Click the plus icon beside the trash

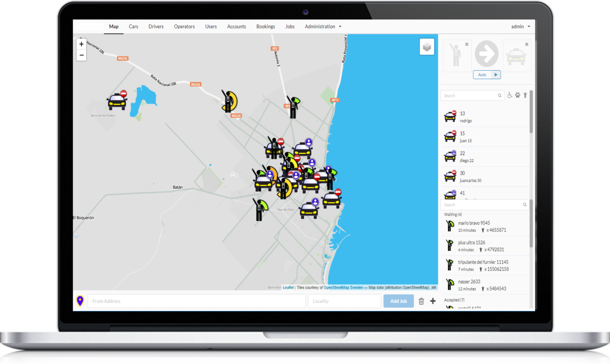click(x=433, y=301)
